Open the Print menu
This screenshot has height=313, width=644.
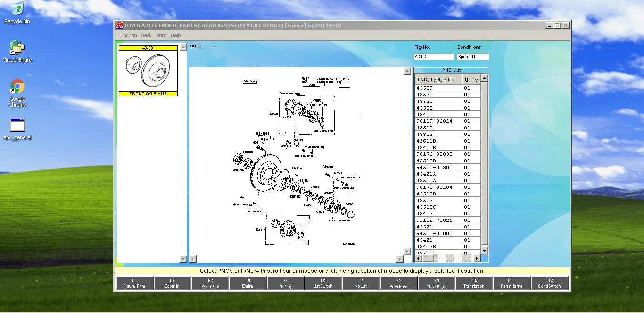tap(161, 35)
